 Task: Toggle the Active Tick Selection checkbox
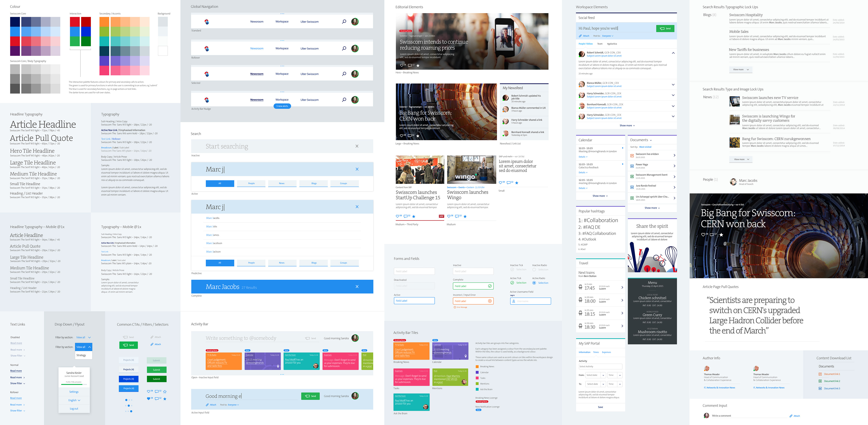point(512,283)
